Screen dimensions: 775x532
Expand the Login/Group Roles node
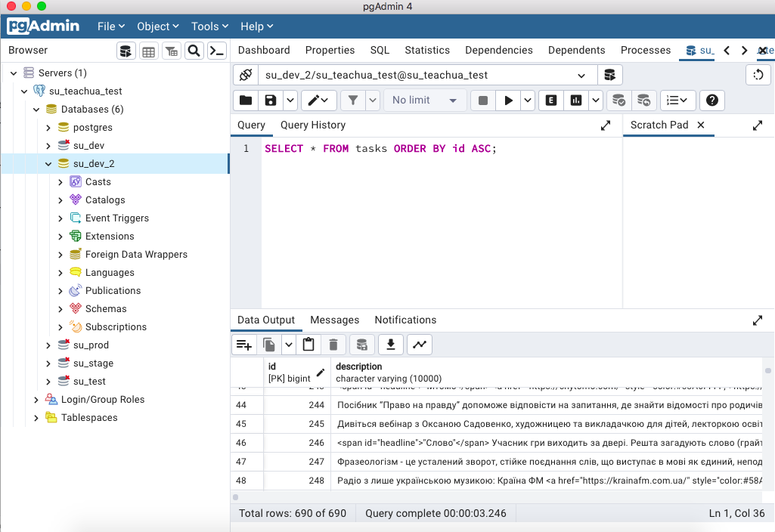coord(36,400)
